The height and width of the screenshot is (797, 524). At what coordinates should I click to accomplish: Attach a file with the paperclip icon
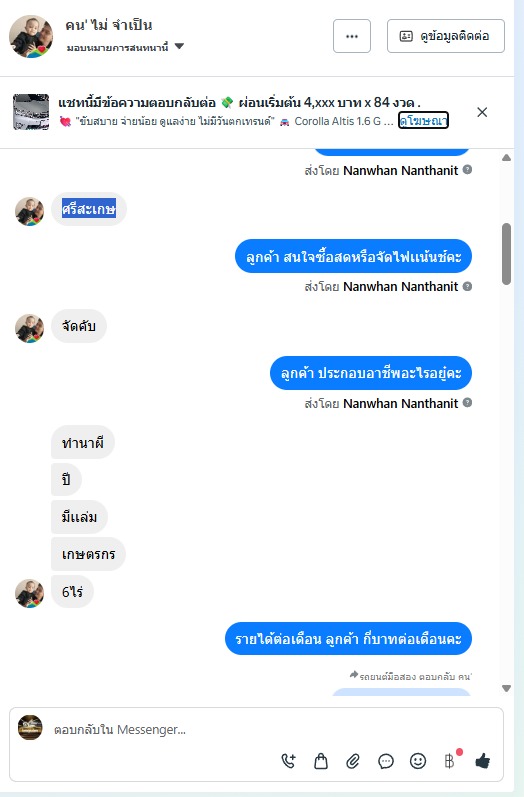[353, 761]
